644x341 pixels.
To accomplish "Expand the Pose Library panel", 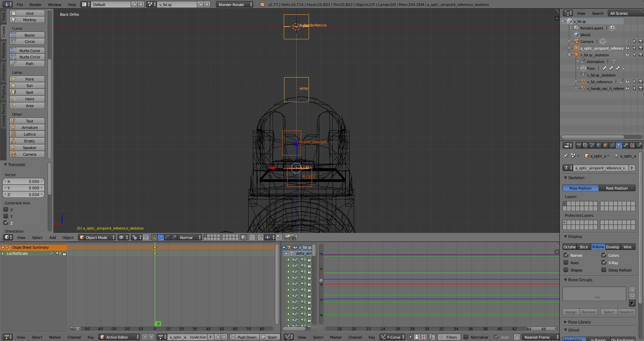I will 579,322.
